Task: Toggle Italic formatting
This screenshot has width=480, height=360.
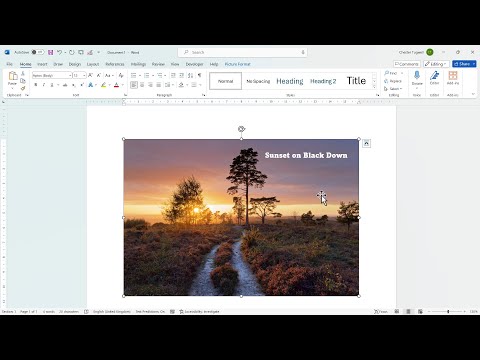Action: [44, 85]
